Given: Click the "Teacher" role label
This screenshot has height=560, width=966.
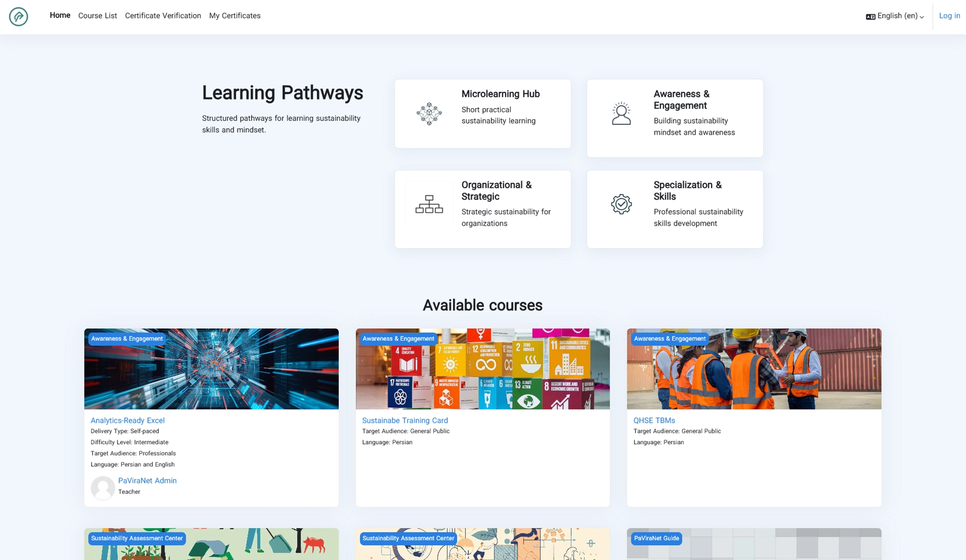Looking at the screenshot, I should pyautogui.click(x=129, y=492).
